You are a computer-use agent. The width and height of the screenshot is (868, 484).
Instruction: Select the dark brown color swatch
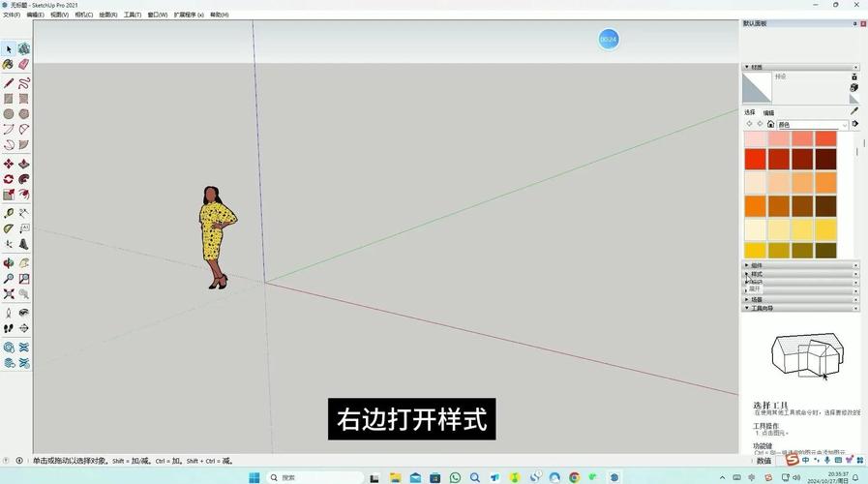[x=825, y=206]
